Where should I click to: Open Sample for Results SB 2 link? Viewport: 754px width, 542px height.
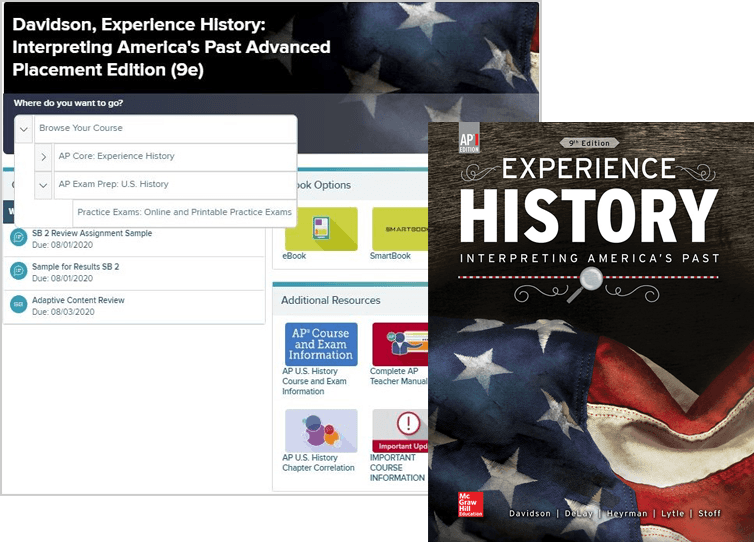pos(75,266)
